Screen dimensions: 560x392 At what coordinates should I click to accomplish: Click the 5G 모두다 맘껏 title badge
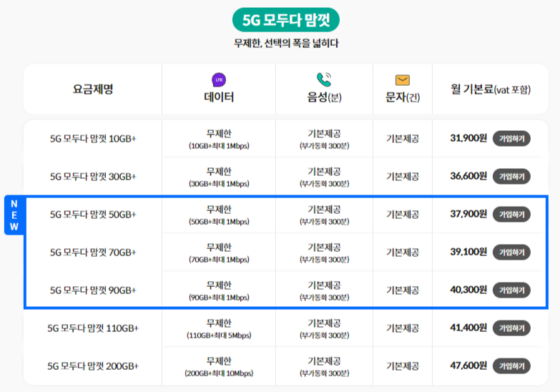[285, 20]
